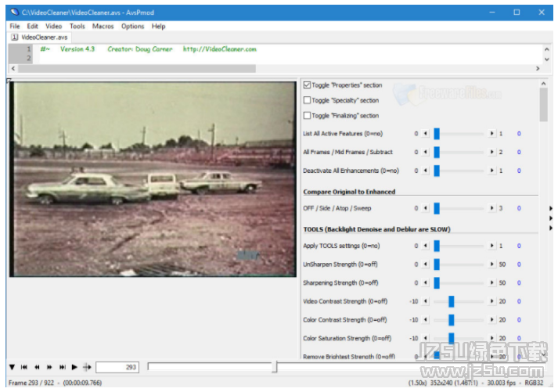Decrease Sharpening Strength with left arrow
Screen dimensions: 558x392
coord(426,282)
